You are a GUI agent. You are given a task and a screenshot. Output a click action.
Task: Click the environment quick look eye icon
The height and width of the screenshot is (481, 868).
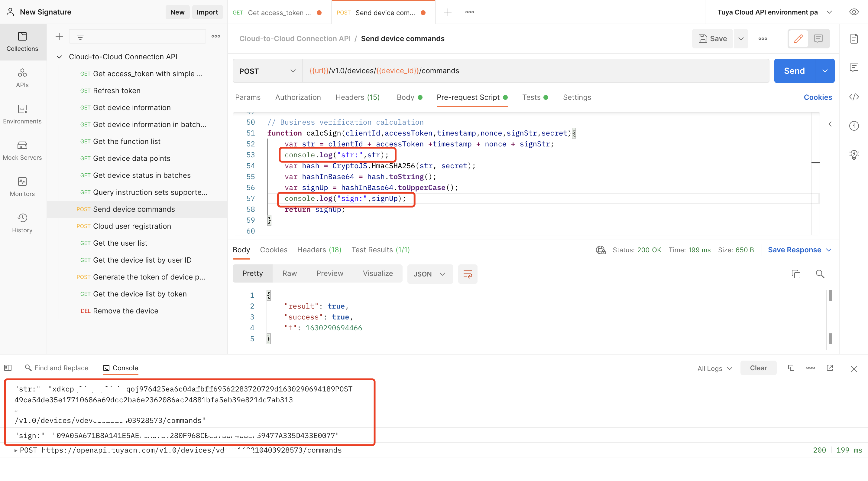[853, 12]
